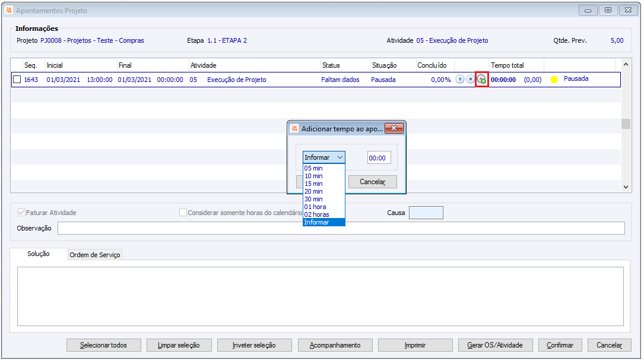Screen dimensions: 644x360
Task: Choose 20 min from the dropdown list
Action: click(323, 191)
